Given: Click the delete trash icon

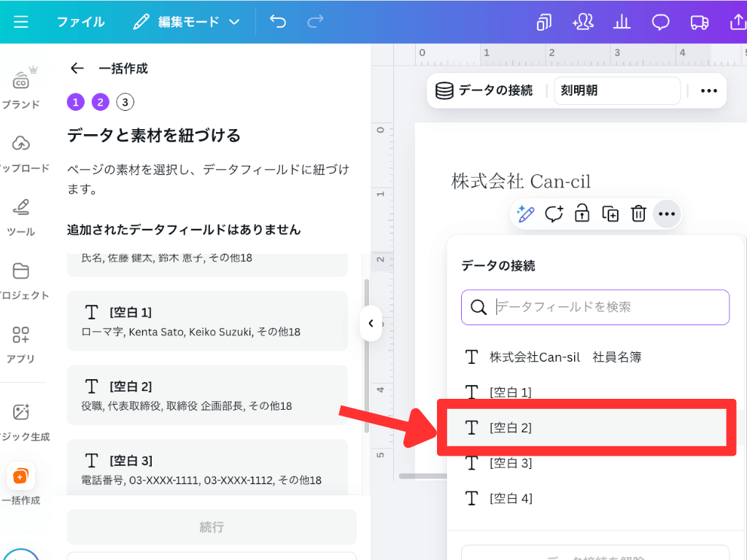Looking at the screenshot, I should [638, 214].
